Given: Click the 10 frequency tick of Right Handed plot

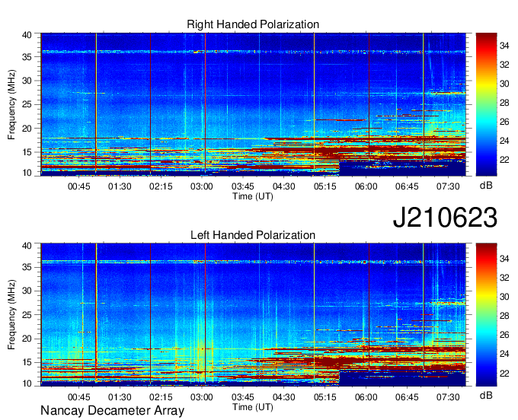Looking at the screenshot, I should point(27,173).
